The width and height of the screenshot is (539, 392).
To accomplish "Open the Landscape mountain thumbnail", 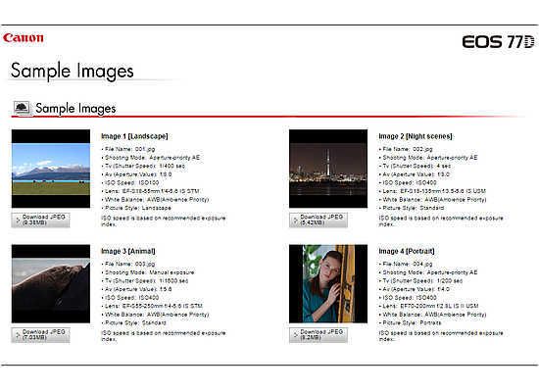I will 51,169.
